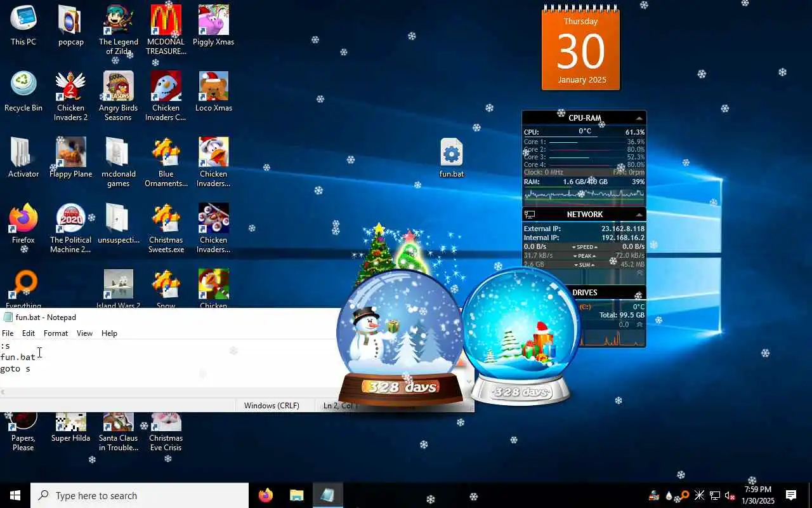The height and width of the screenshot is (508, 812).
Task: Click the Notepad taskbar button
Action: point(327,495)
